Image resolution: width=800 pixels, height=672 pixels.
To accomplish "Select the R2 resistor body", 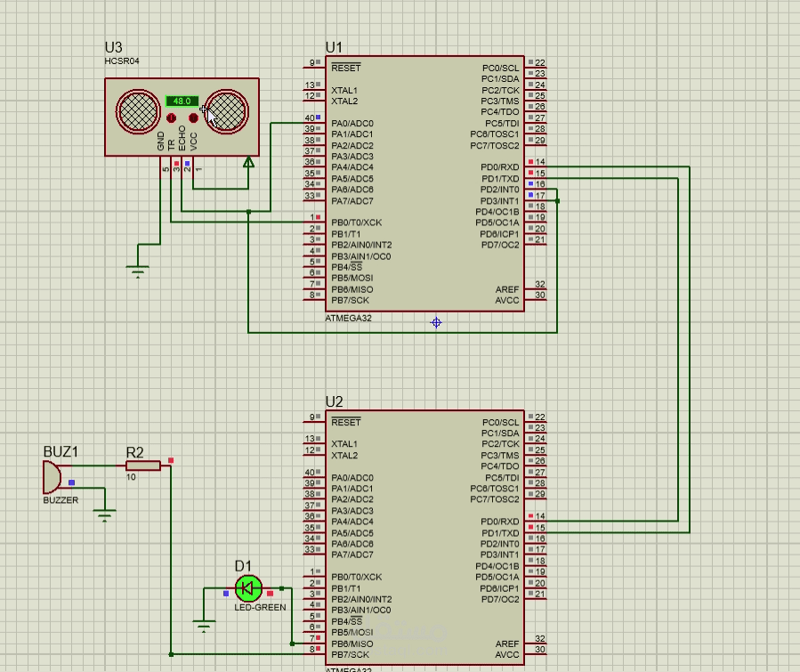I will pos(143,466).
